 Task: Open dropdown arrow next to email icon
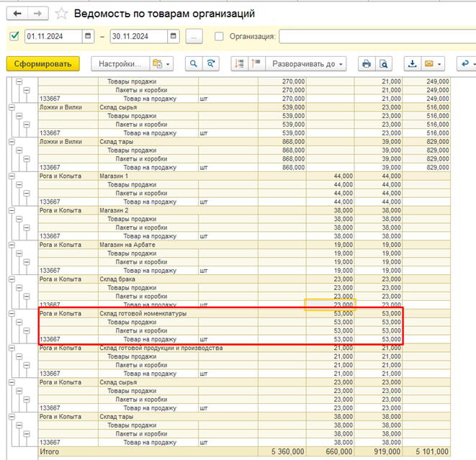pos(439,64)
